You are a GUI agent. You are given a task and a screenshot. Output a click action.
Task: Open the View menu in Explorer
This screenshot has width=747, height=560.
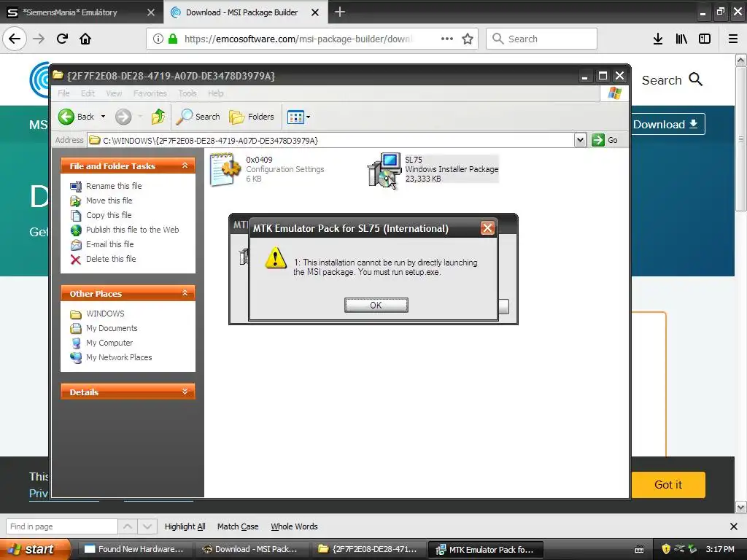[x=114, y=93]
